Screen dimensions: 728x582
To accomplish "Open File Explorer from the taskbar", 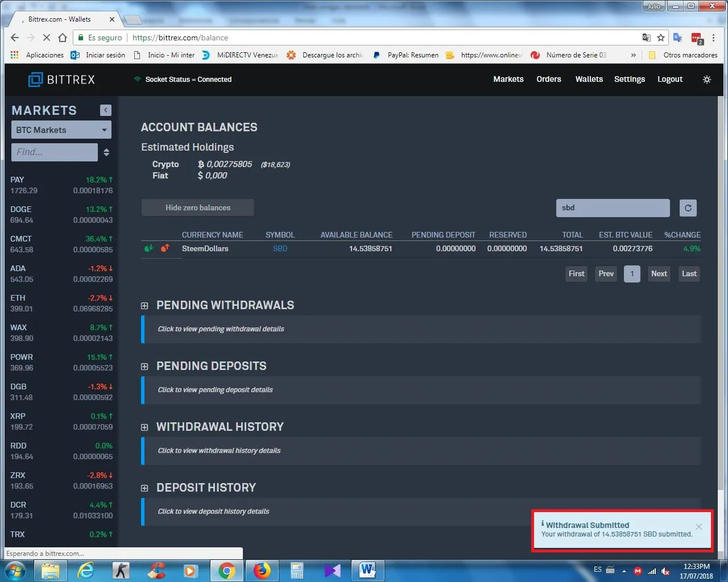I will click(x=51, y=571).
